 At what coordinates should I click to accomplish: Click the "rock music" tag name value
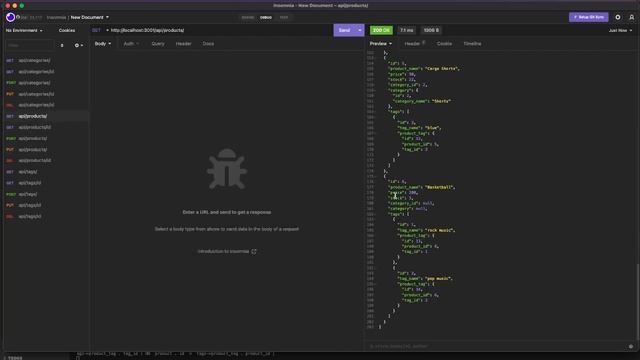[x=439, y=230]
